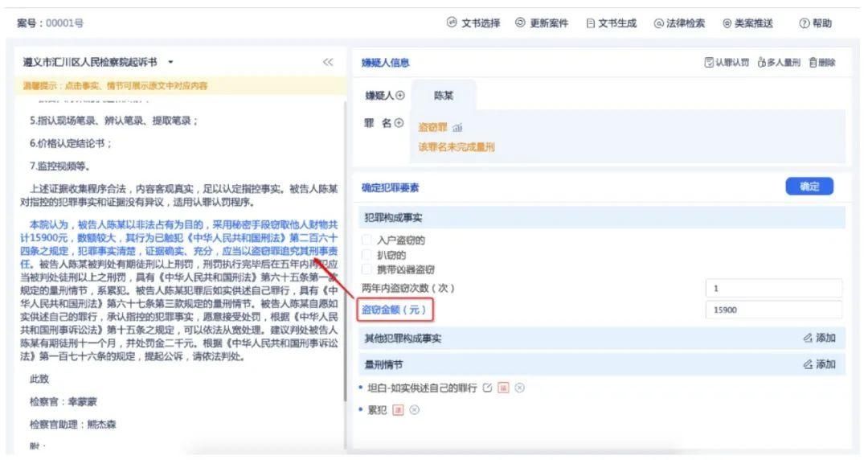Select the 陈某 suspect tab
868x460 pixels.
click(x=444, y=96)
